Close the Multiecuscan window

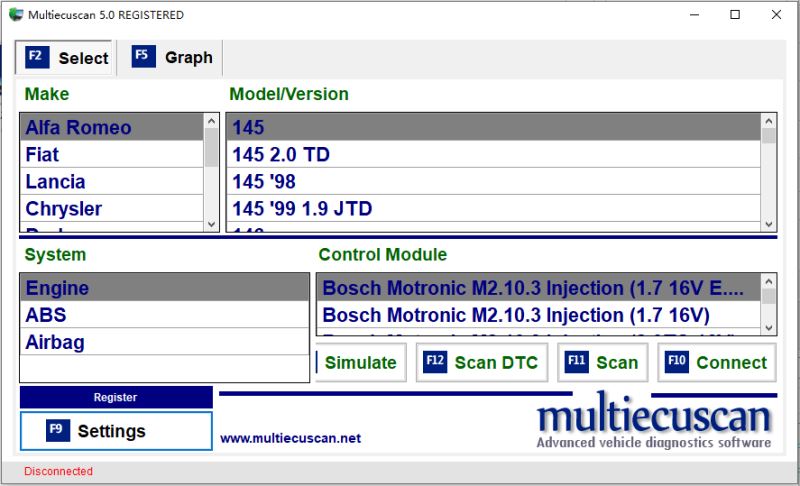(777, 15)
